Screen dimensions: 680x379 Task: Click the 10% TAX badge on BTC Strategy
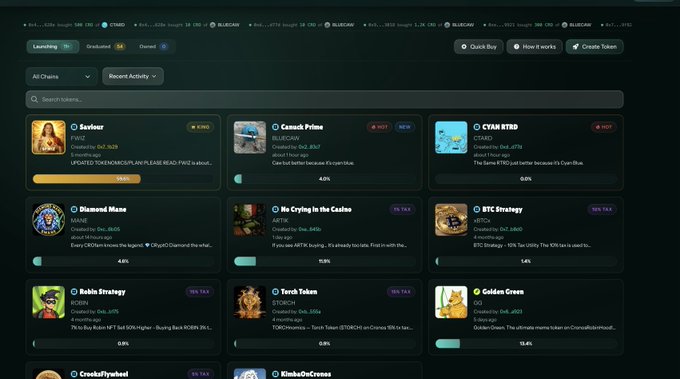pos(602,209)
